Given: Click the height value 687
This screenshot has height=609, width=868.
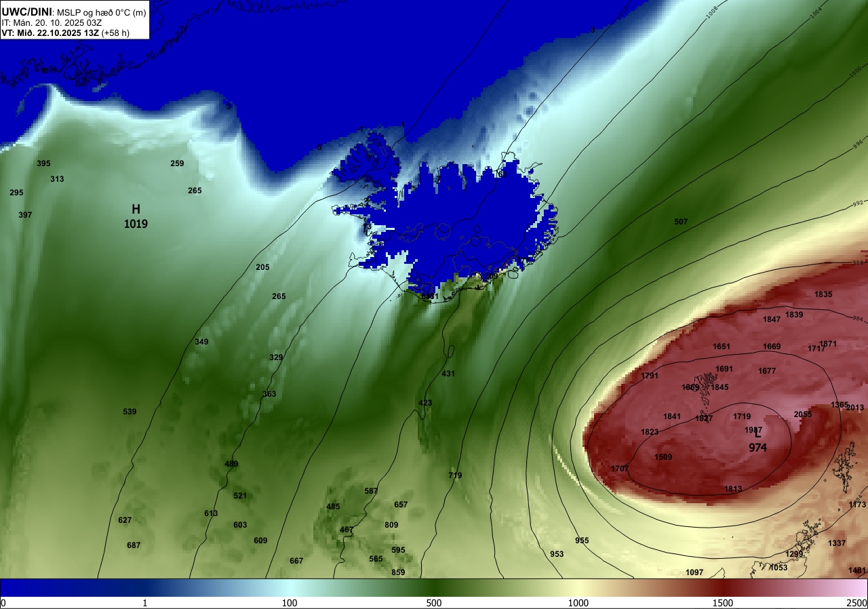Looking at the screenshot, I should pos(134,545).
